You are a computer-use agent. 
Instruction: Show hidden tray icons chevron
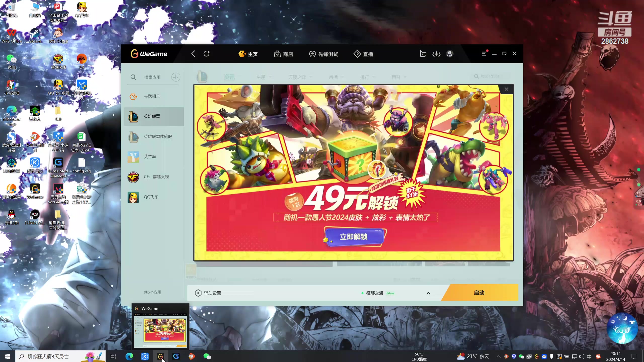point(499,356)
